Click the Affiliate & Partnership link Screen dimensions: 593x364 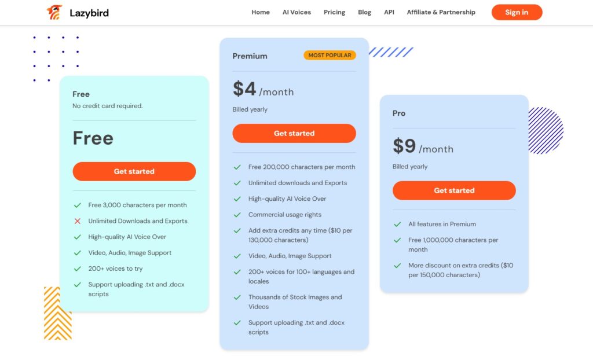[x=441, y=12]
